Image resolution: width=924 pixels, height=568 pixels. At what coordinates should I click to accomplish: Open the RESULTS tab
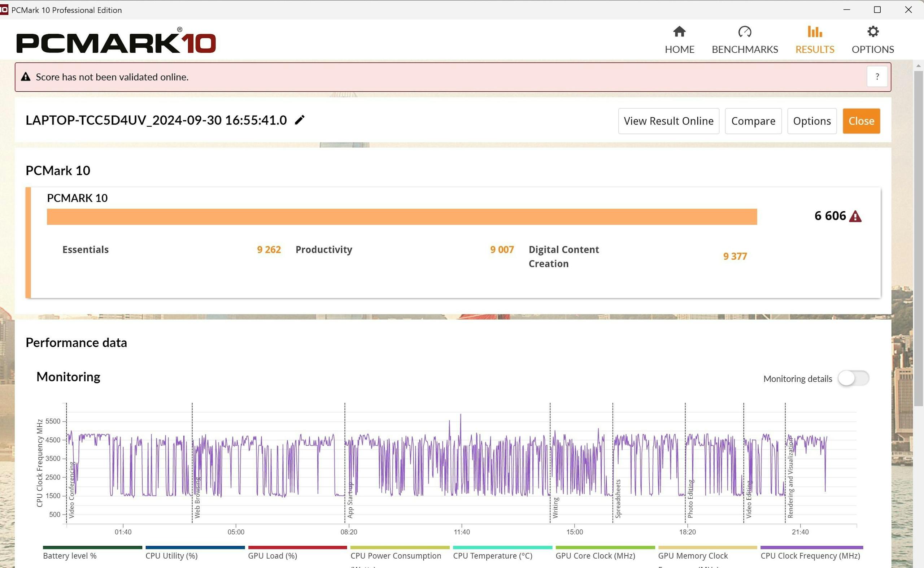click(814, 40)
